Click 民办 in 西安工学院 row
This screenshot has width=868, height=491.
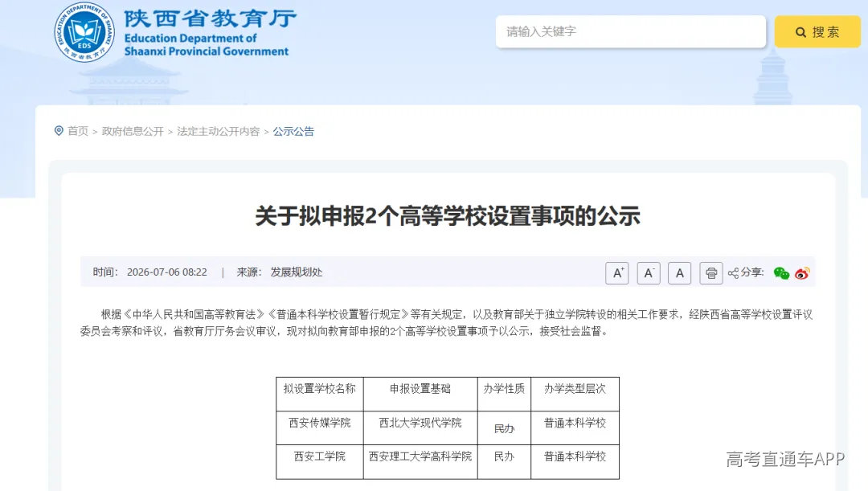[504, 456]
